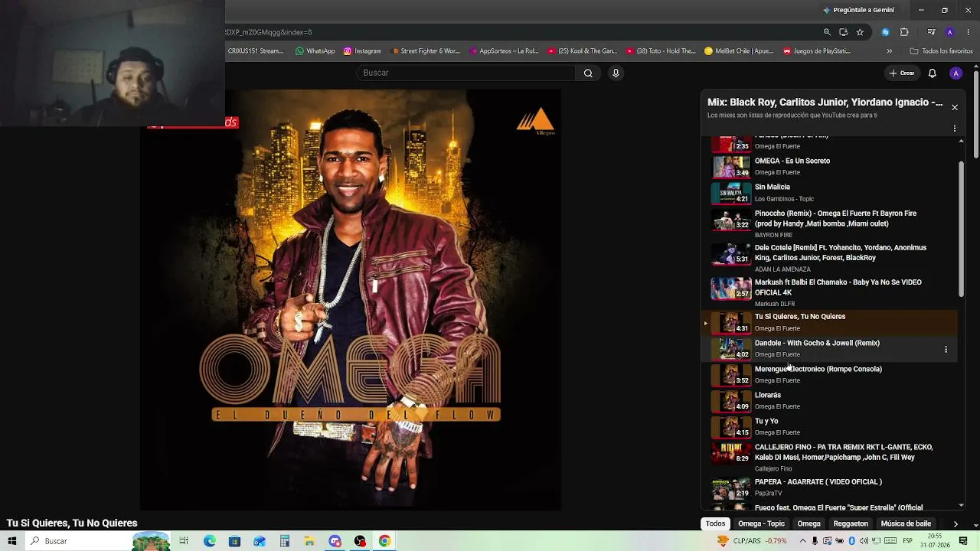Open the Street Fighter 6 bookmark

425,51
